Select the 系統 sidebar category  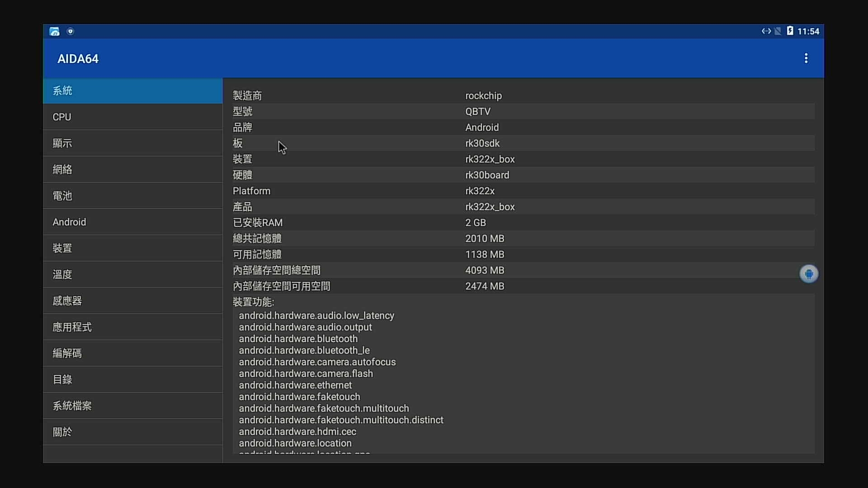[x=133, y=91]
